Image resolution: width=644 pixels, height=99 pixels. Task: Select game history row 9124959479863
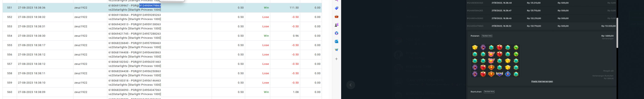tap(541, 26)
